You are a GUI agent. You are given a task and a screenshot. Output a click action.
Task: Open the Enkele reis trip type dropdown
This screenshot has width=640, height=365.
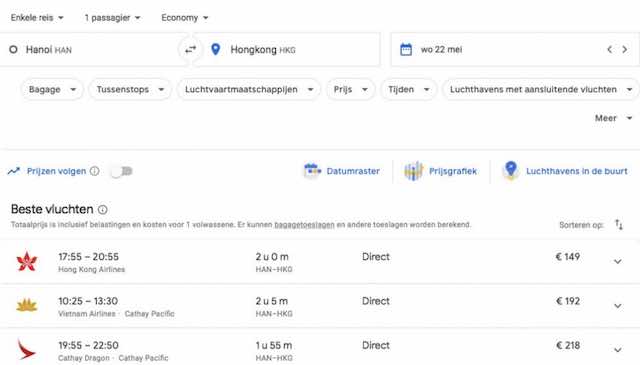click(x=37, y=18)
